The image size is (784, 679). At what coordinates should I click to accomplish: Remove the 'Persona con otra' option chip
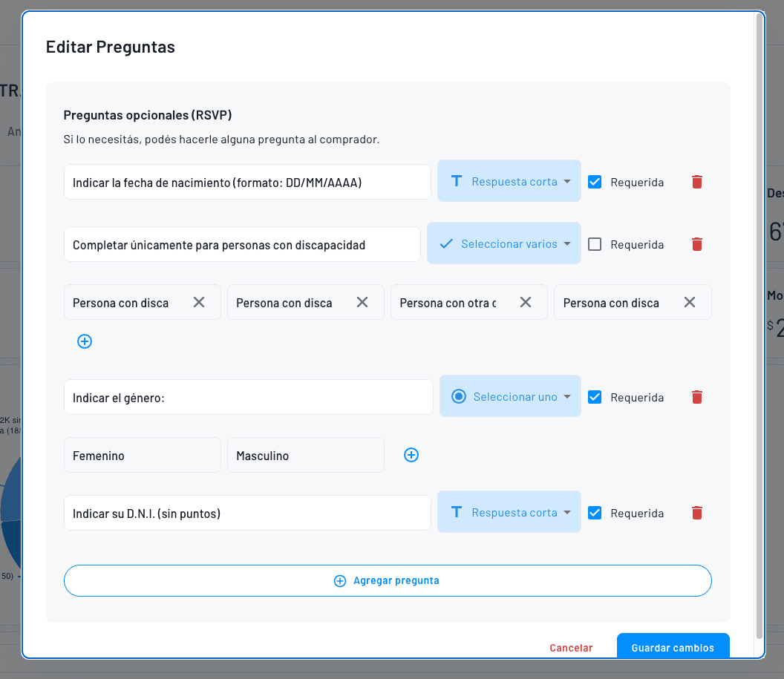(x=525, y=302)
